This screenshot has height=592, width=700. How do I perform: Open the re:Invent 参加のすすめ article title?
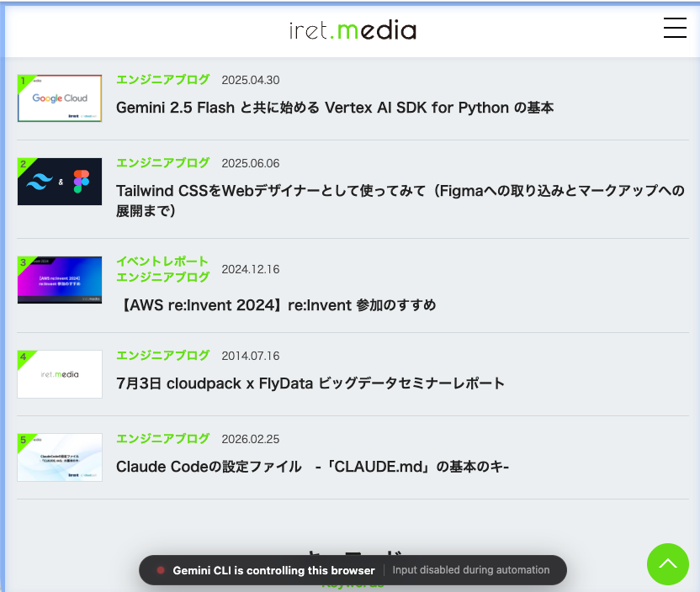(276, 304)
